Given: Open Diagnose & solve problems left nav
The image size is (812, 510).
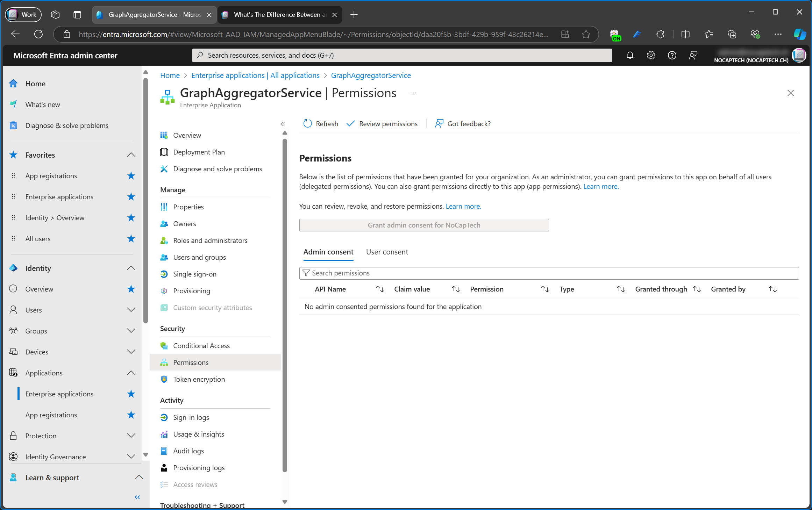Looking at the screenshot, I should click(x=67, y=125).
